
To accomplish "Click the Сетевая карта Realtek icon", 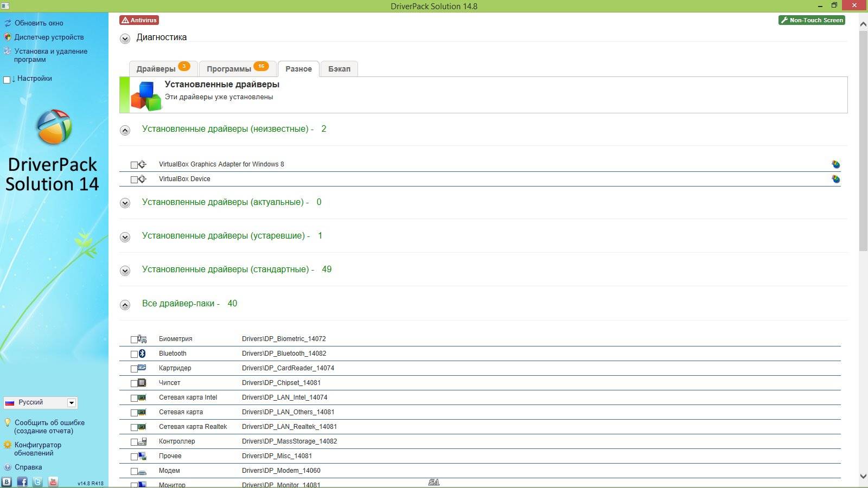I will coord(142,427).
